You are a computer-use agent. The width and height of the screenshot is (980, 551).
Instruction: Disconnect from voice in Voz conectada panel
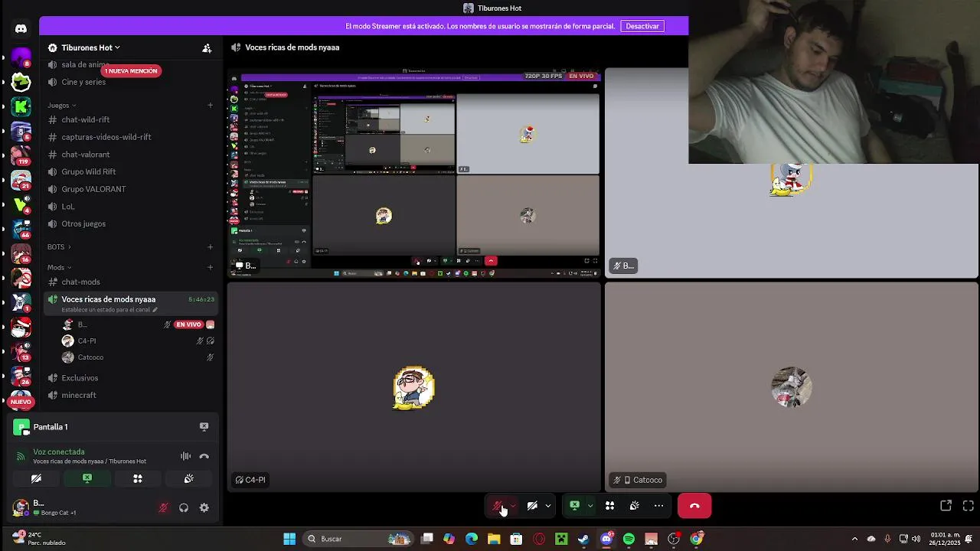(x=204, y=456)
